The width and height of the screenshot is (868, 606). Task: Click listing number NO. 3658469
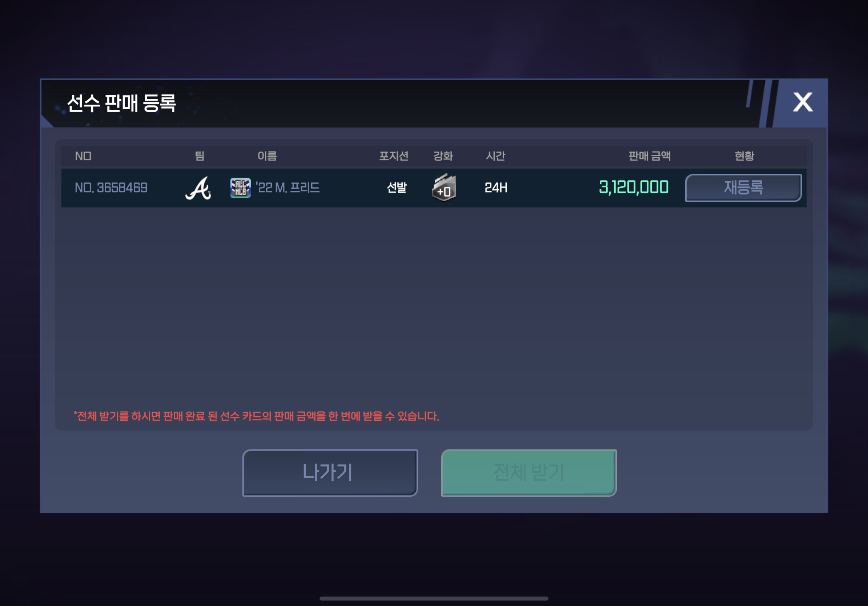[x=111, y=188]
